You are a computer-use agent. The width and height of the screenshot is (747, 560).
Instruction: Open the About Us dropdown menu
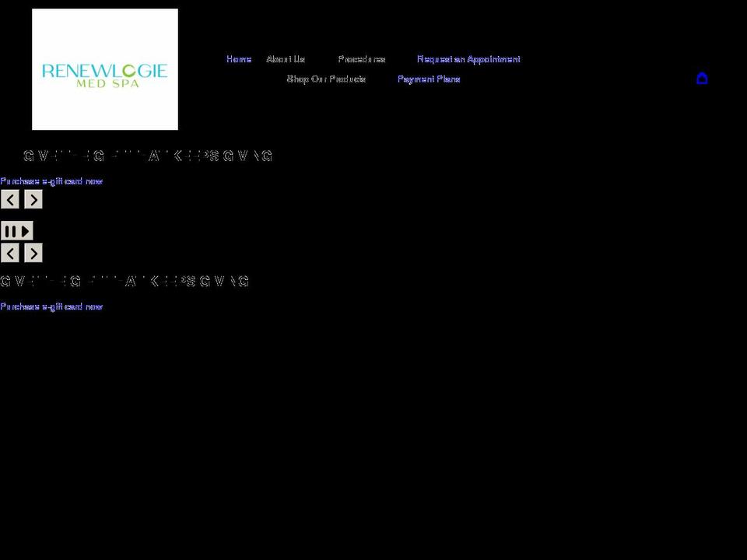[x=286, y=58]
